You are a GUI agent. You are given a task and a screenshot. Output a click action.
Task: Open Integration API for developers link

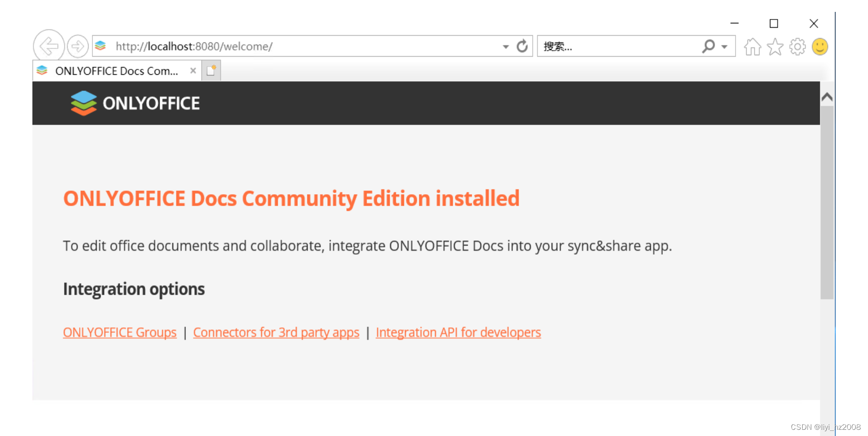[458, 332]
